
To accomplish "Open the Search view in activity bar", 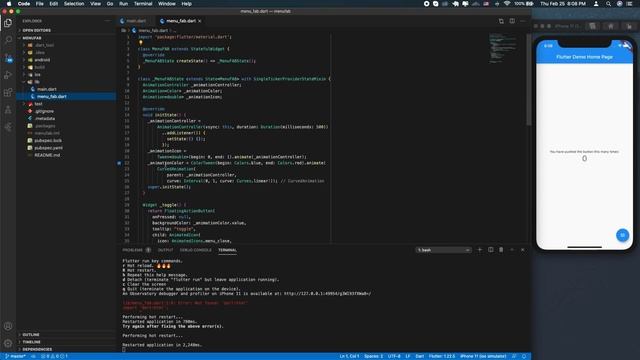I will click(8, 40).
